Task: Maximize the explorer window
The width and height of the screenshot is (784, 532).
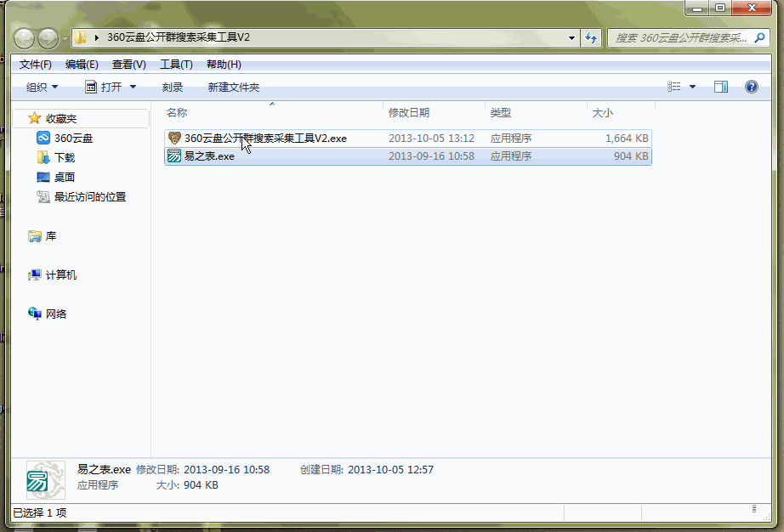Action: [x=720, y=8]
